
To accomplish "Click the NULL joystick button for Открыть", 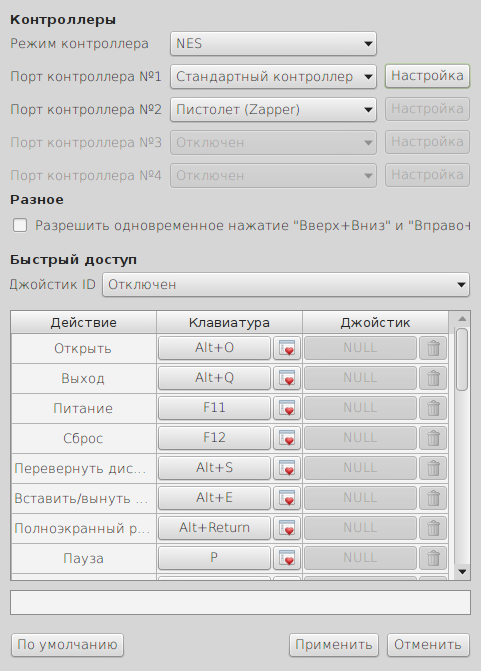I will coord(360,348).
